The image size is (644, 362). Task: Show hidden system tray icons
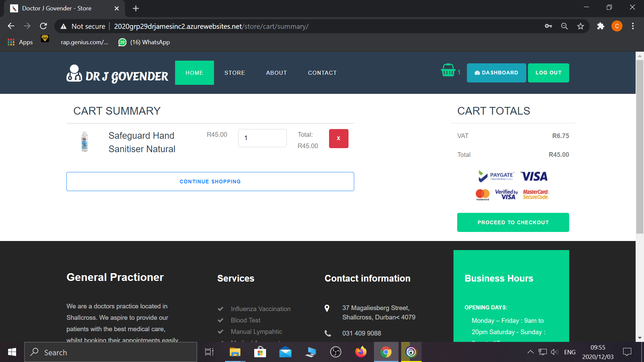530,352
